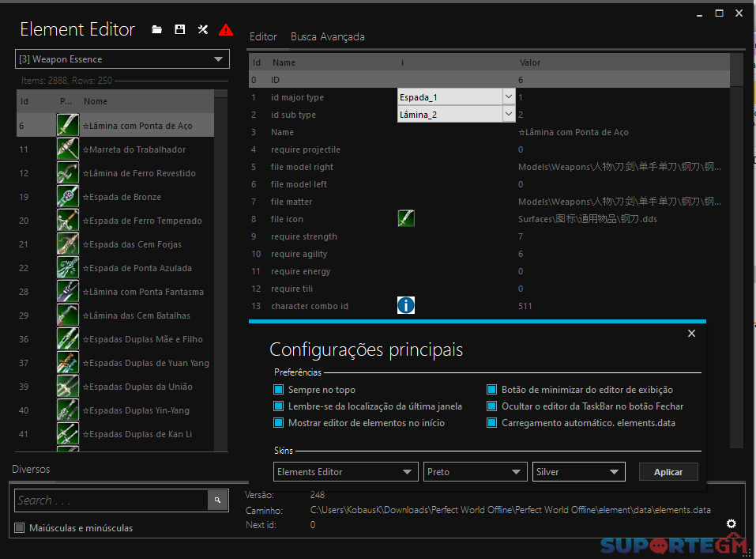Select icon of Espada das Cem Forjas
This screenshot has height=559, width=756.
click(x=67, y=244)
